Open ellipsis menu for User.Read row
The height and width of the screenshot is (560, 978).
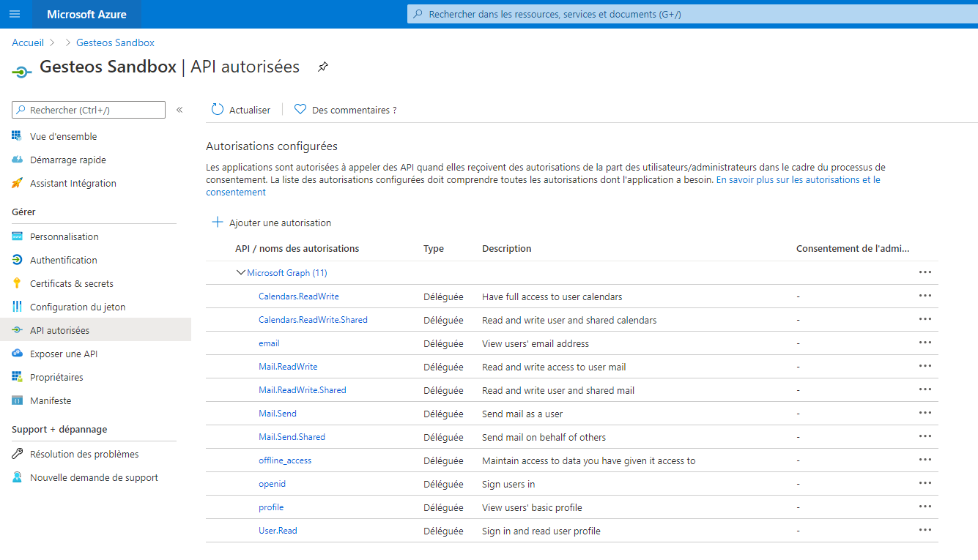point(925,531)
